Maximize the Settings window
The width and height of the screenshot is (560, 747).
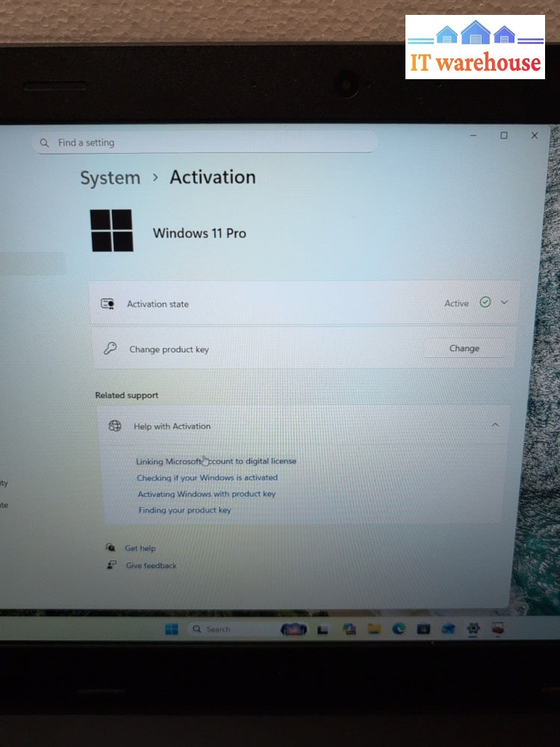504,136
